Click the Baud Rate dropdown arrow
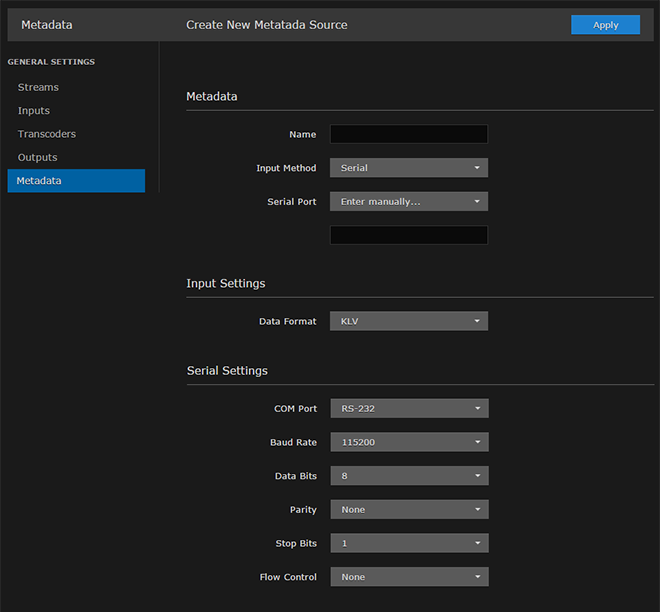The image size is (660, 612). [477, 442]
